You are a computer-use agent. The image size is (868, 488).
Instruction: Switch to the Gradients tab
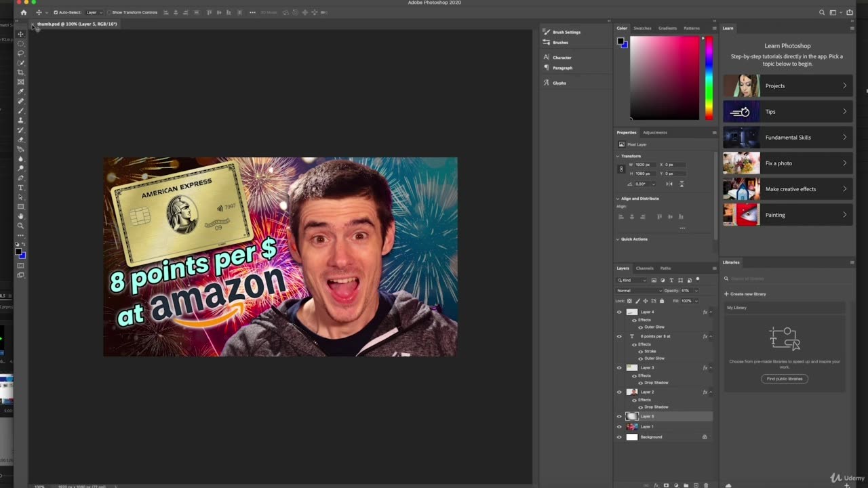click(x=667, y=28)
